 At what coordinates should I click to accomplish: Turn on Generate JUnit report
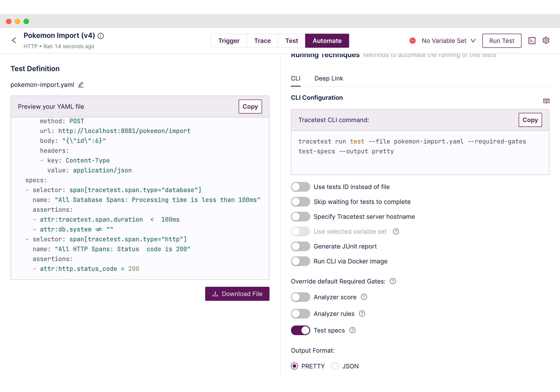[x=301, y=246]
